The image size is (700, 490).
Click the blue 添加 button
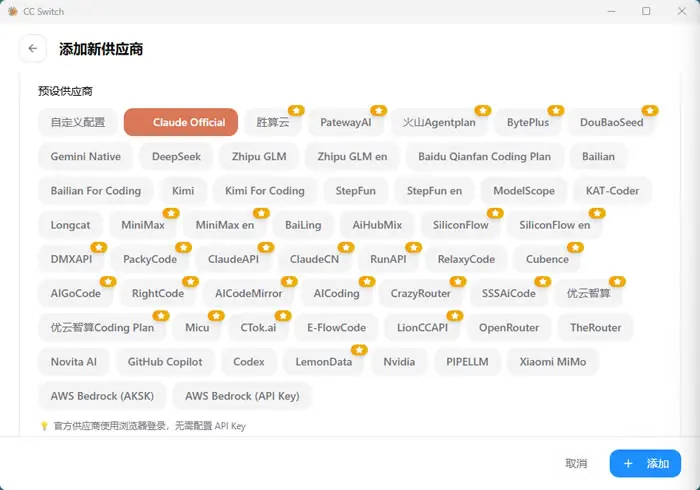[645, 463]
